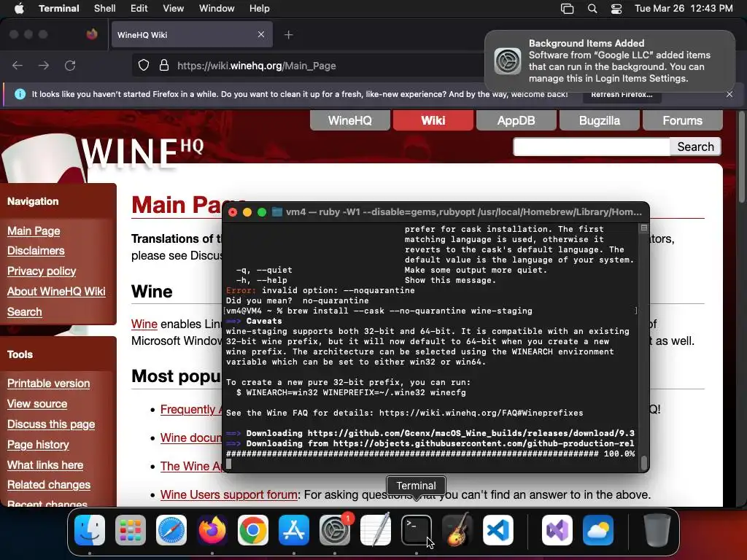Viewport: 747px width, 560px height.
Task: Open TextEdit from the Dock
Action: tap(376, 530)
